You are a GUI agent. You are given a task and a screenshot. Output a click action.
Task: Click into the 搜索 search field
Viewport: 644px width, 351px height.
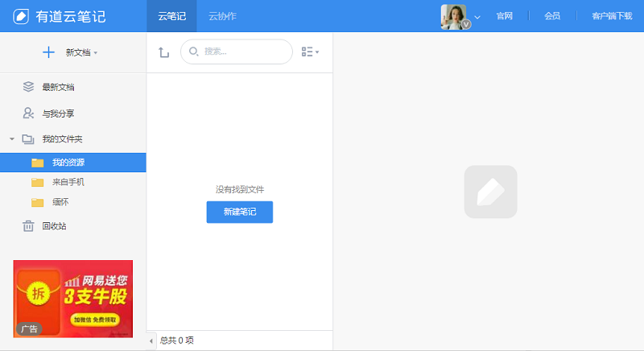(x=242, y=52)
